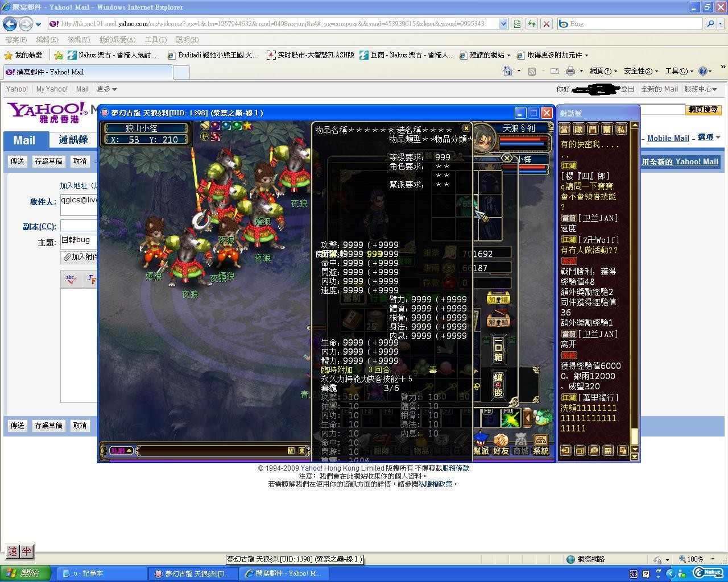This screenshot has height=582, width=728.
Task: Open the u - 記事本 Notepad taskbar item
Action: coord(101,573)
